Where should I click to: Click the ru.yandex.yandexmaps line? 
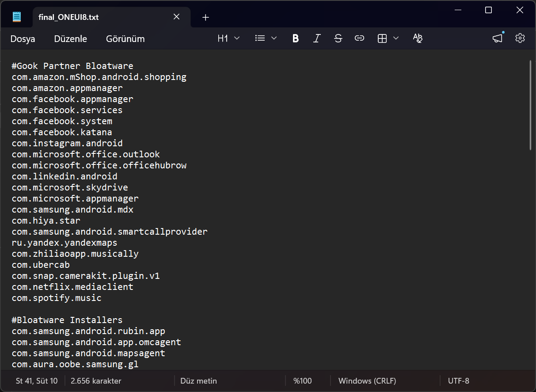coord(65,243)
